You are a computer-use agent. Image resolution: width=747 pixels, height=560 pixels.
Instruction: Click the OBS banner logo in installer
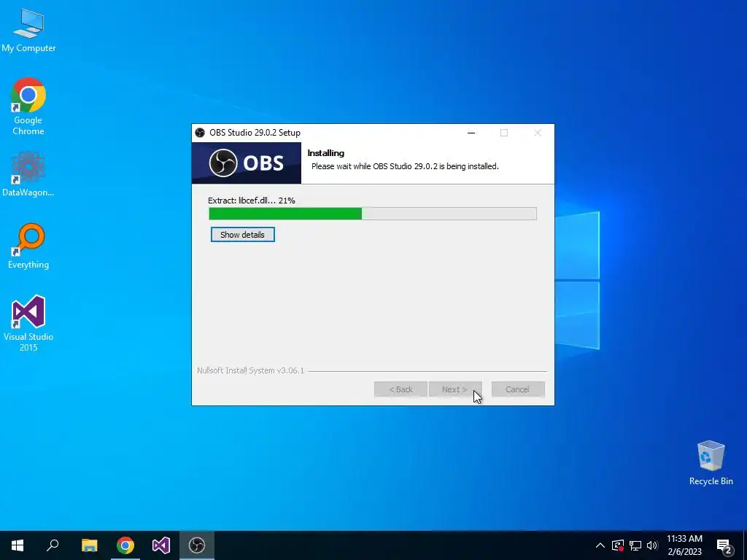[x=247, y=163]
